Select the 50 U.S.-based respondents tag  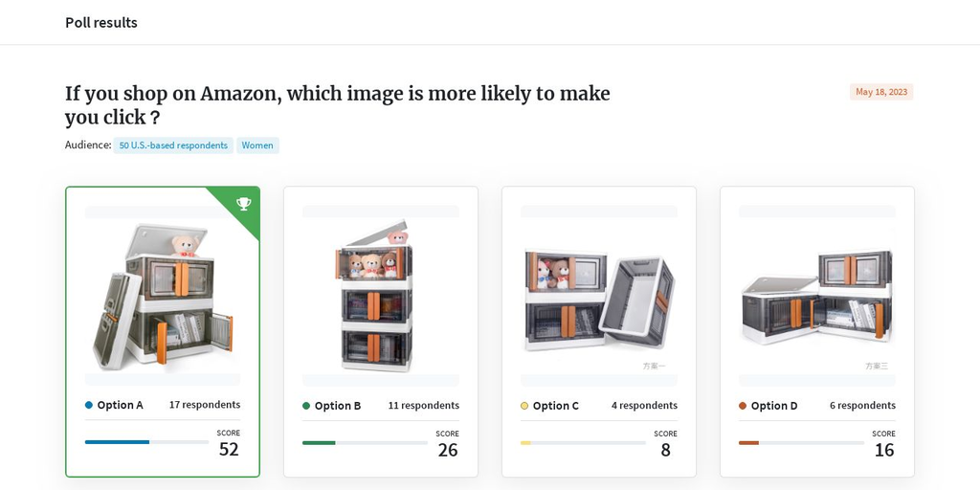pos(173,145)
